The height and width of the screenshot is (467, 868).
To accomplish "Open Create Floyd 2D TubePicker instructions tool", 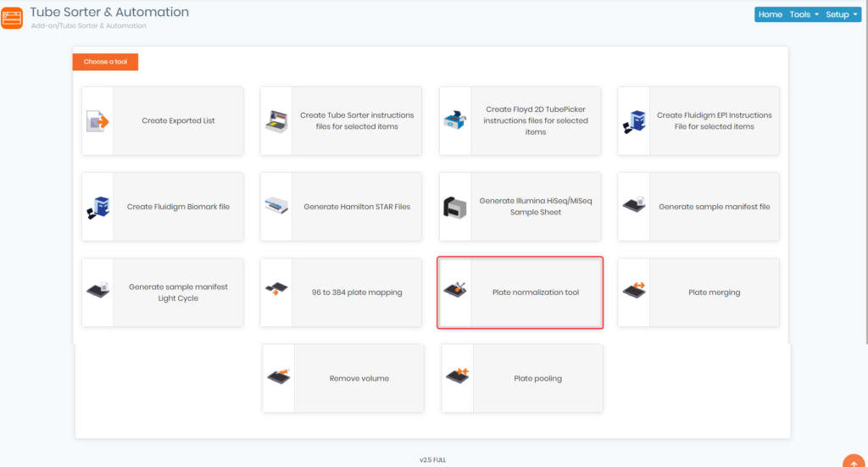I will point(520,120).
